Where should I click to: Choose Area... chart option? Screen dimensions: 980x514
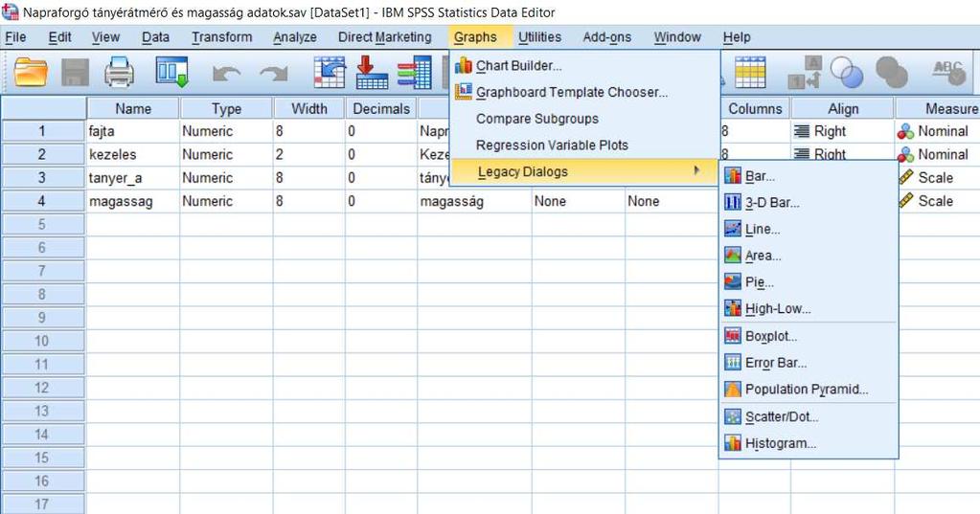(763, 256)
